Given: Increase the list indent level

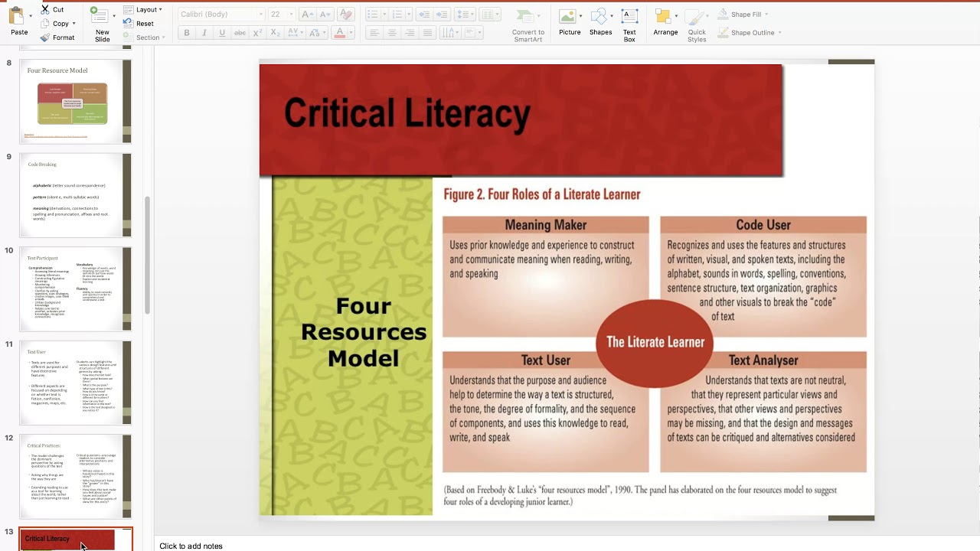Looking at the screenshot, I should (442, 15).
